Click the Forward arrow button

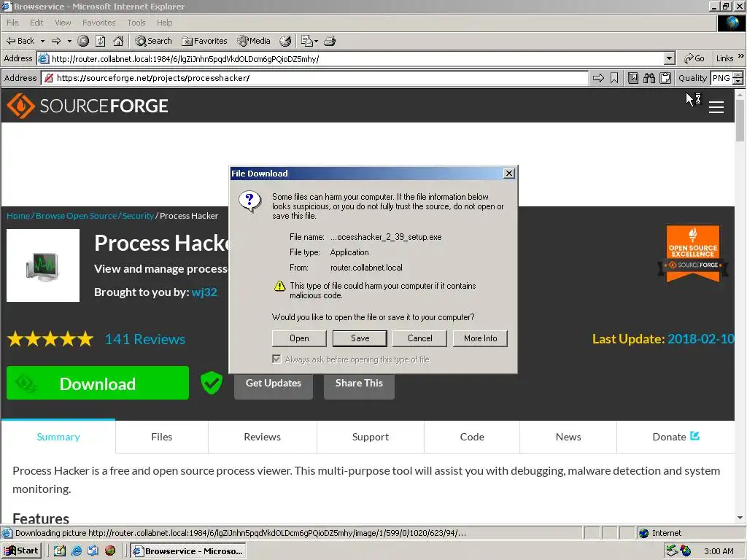click(x=56, y=41)
